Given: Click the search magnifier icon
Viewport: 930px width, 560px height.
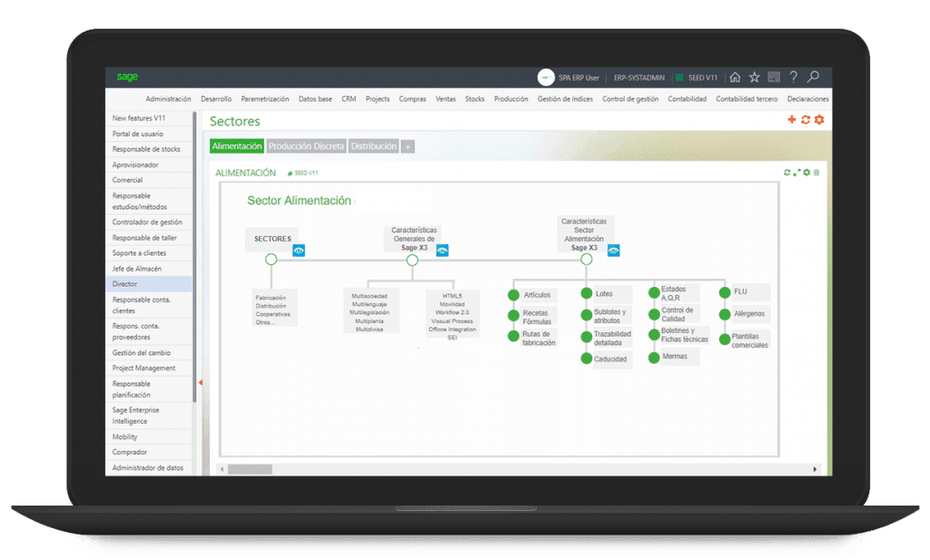Looking at the screenshot, I should (813, 77).
